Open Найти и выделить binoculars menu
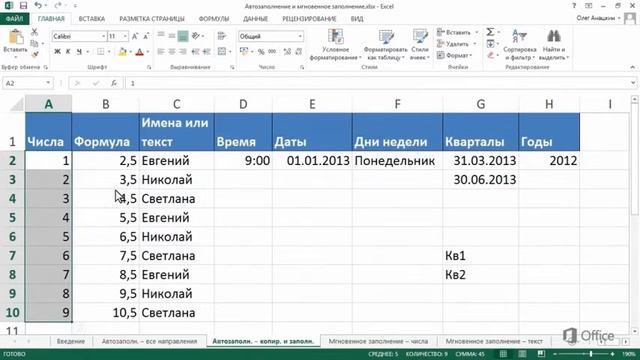640x360 pixels. click(x=554, y=45)
